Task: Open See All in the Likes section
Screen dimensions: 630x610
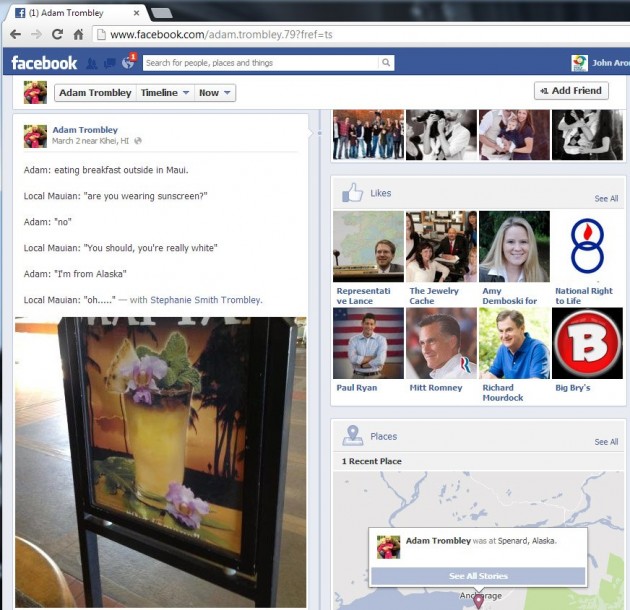Action: click(606, 199)
